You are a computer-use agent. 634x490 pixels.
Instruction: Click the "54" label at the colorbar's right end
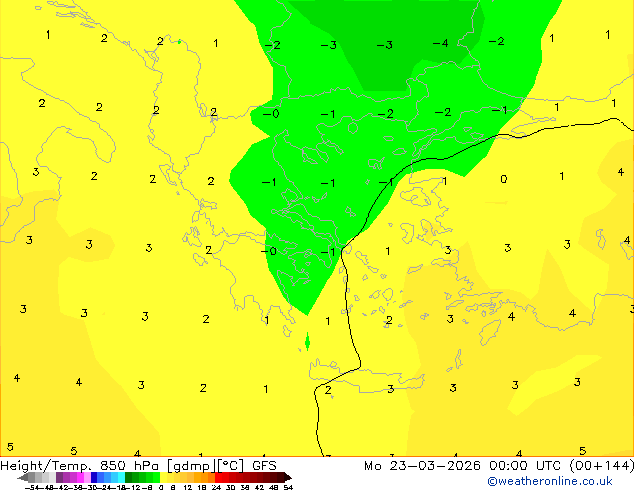[x=288, y=487]
